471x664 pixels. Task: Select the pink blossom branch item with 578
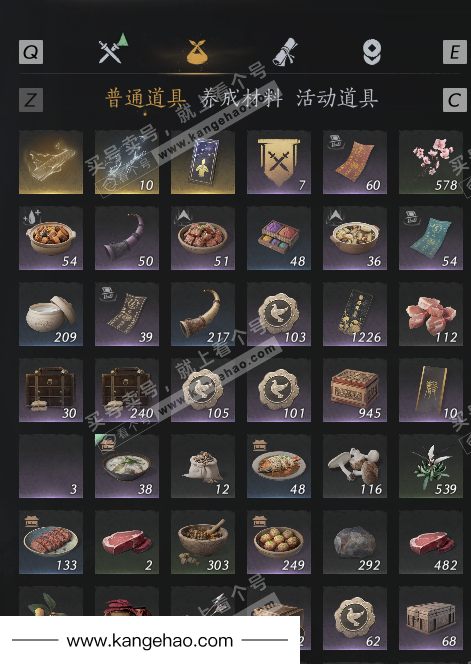431,162
